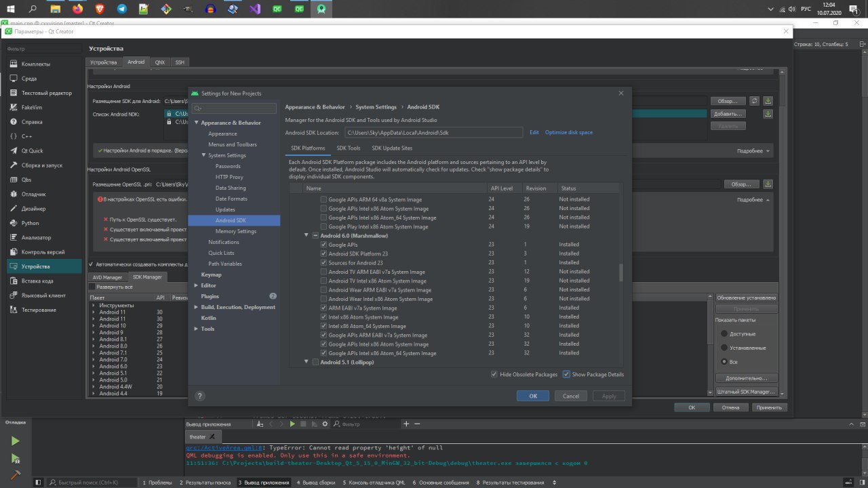Select Memory Settings in settings tree

[236, 231]
